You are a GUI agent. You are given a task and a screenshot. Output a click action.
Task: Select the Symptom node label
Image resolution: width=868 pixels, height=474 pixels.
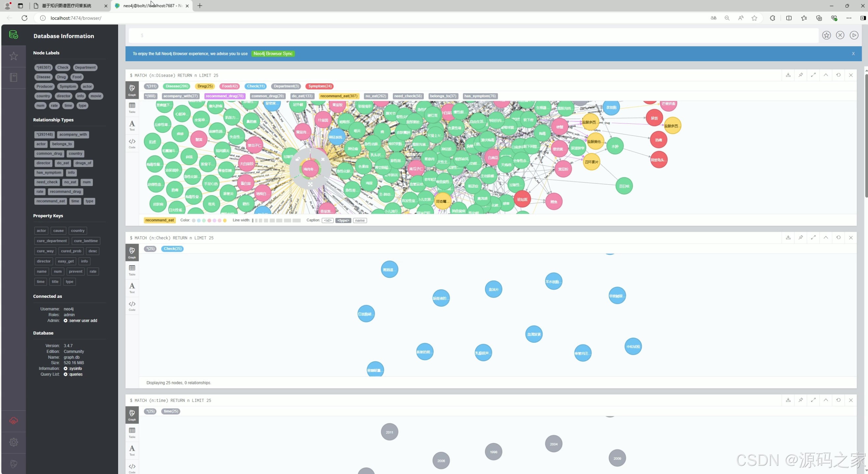point(68,86)
